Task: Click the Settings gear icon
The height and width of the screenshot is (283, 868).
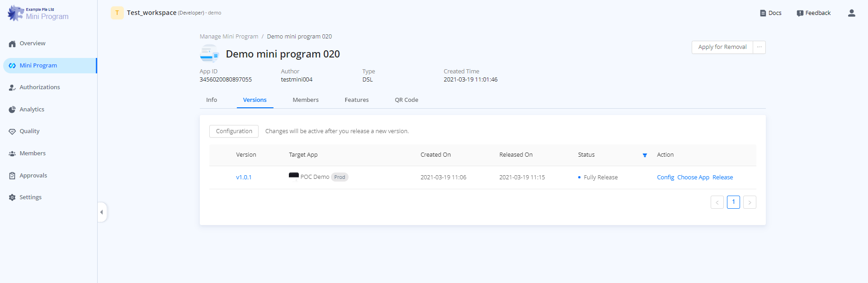Action: click(12, 197)
